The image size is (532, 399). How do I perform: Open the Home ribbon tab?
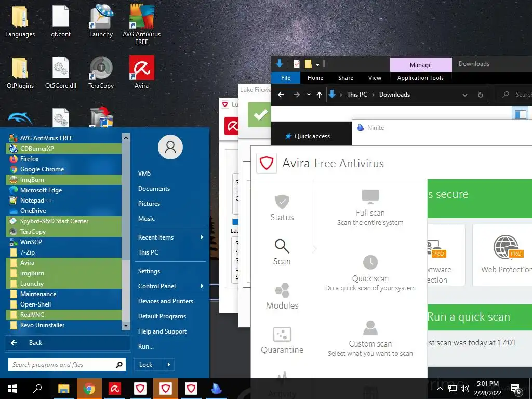click(x=315, y=78)
